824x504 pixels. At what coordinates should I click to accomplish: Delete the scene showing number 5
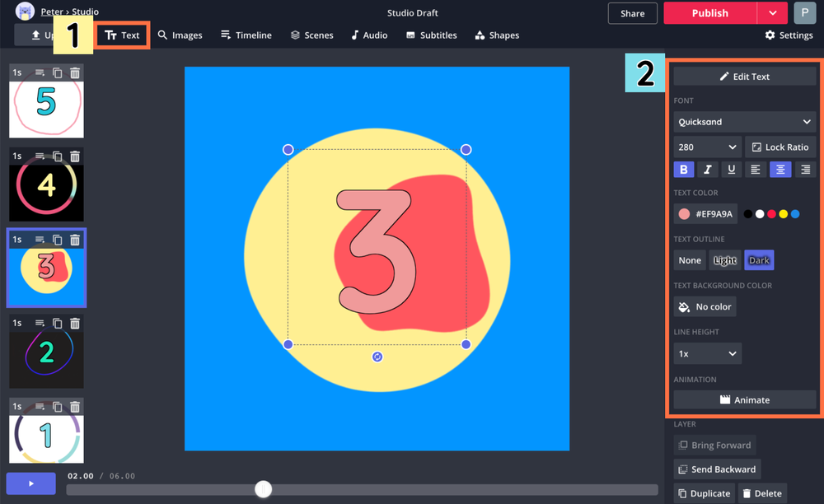[75, 72]
